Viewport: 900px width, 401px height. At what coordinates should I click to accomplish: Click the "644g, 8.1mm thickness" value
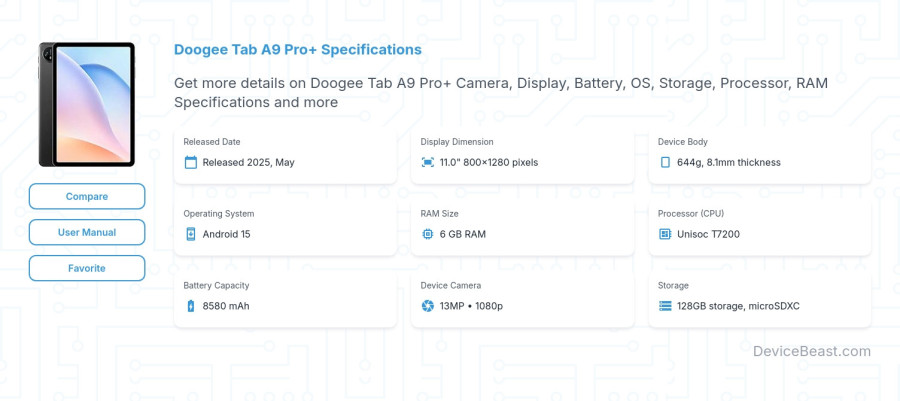(729, 162)
